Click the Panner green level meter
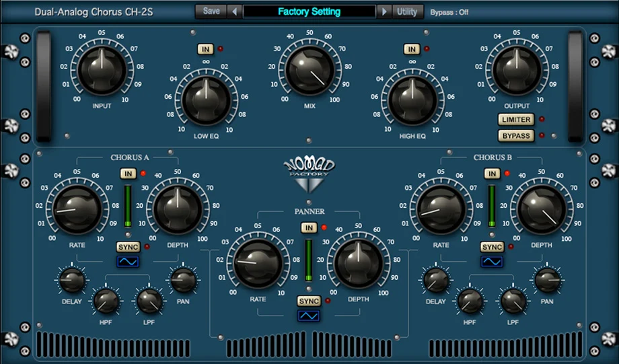The width and height of the screenshot is (619, 364). tap(309, 260)
